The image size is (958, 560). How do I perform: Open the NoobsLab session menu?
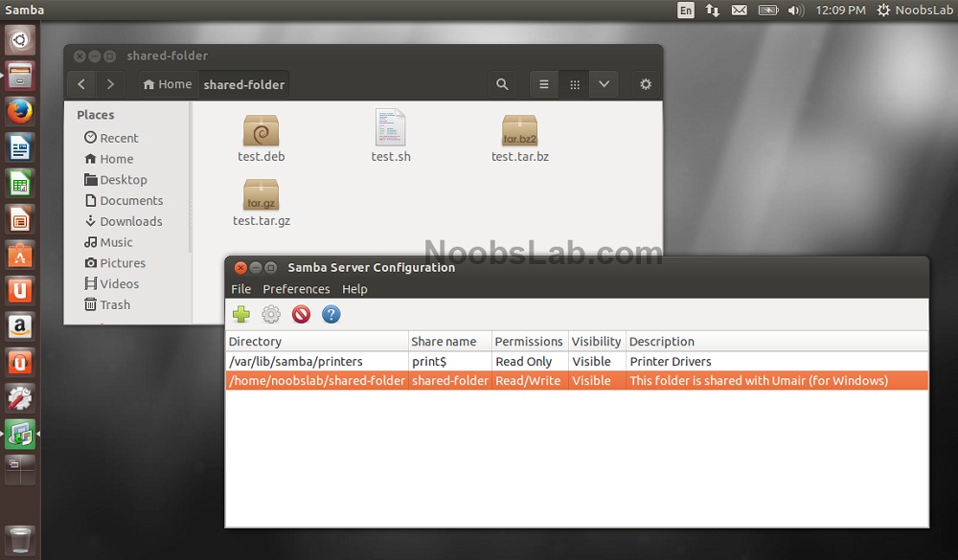point(915,11)
